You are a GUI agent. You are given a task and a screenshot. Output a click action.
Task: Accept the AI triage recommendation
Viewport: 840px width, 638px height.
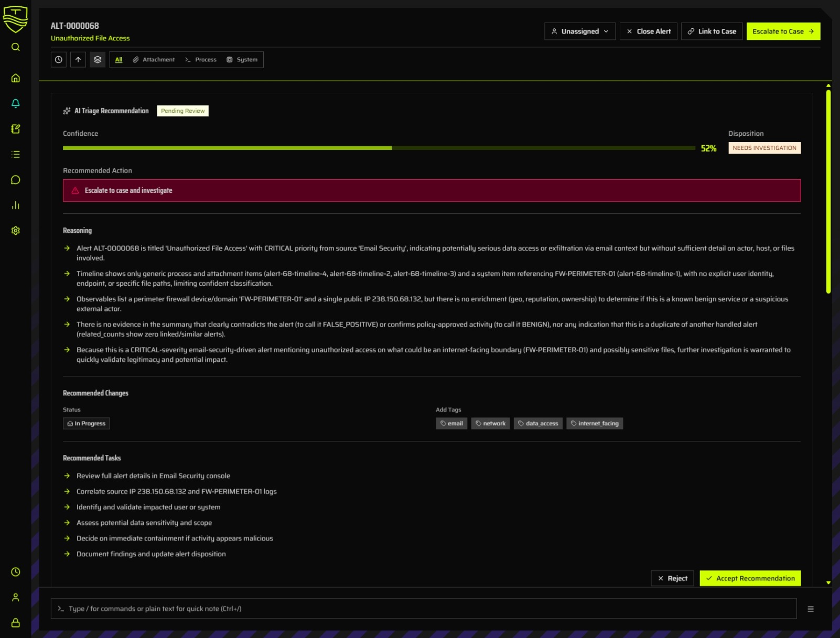click(750, 578)
